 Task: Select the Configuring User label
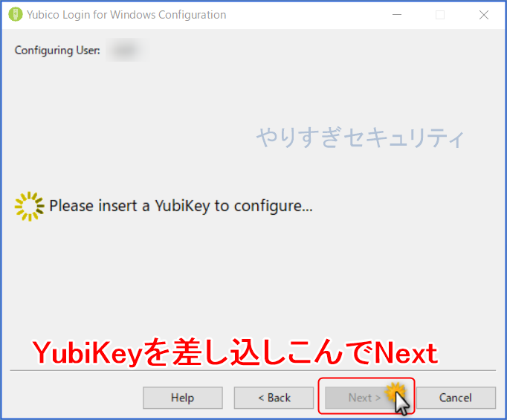(x=57, y=51)
